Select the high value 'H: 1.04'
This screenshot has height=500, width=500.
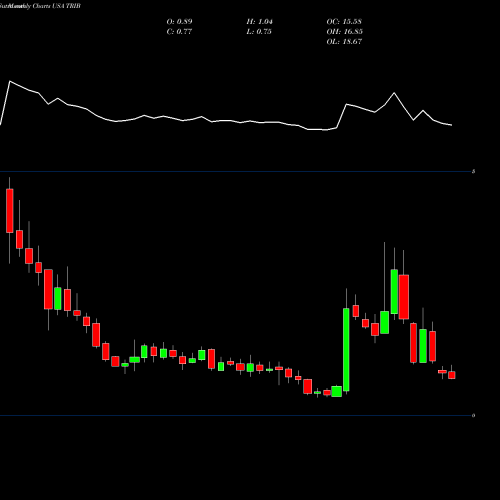tap(260, 22)
